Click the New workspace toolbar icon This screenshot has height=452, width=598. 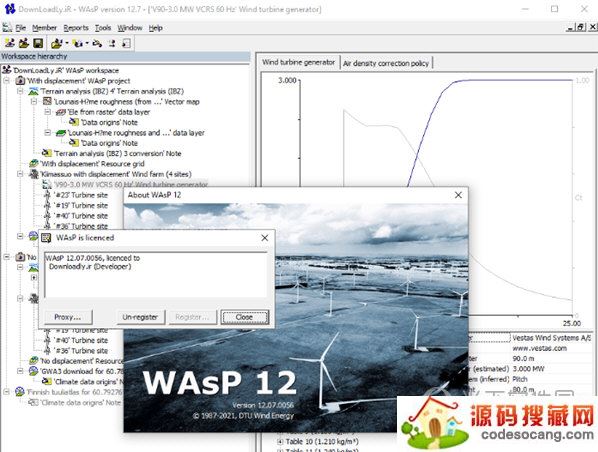[10, 43]
